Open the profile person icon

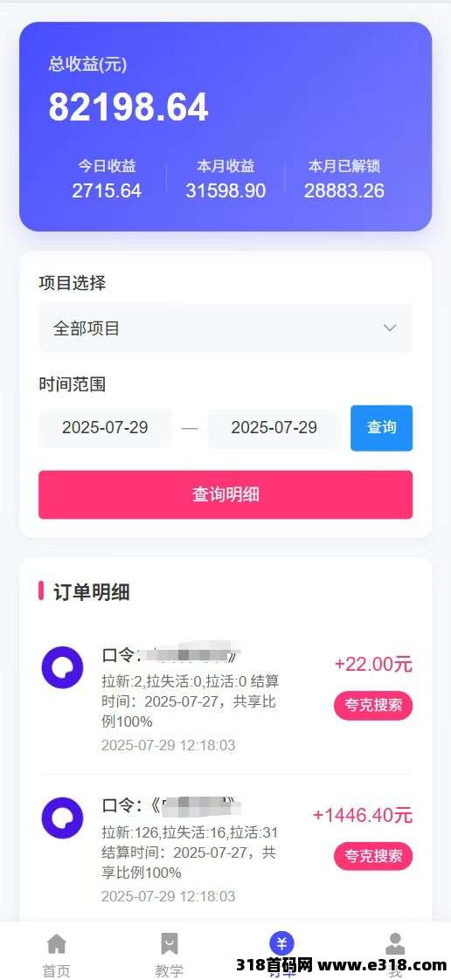395,943
